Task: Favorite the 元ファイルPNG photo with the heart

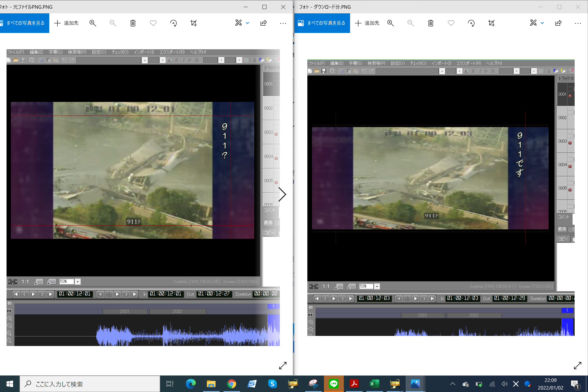Action: (x=153, y=23)
